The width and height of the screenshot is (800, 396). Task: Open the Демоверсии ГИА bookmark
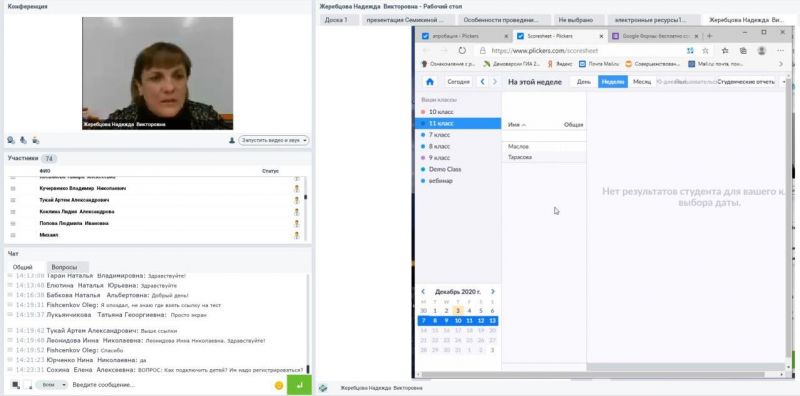click(512, 64)
